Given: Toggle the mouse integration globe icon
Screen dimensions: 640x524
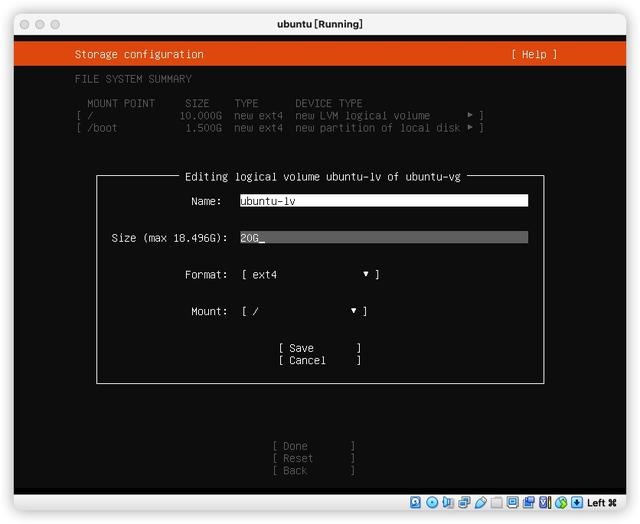Looking at the screenshot, I should 561,502.
